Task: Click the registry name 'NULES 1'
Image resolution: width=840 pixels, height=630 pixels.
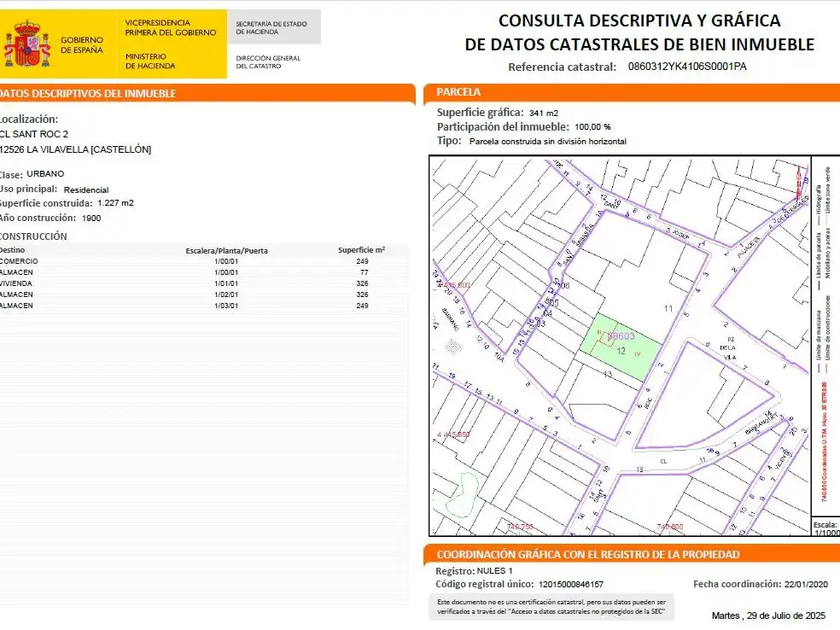Action: coord(494,570)
